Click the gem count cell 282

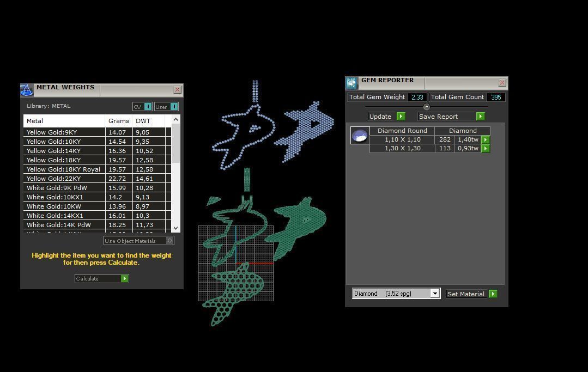444,140
